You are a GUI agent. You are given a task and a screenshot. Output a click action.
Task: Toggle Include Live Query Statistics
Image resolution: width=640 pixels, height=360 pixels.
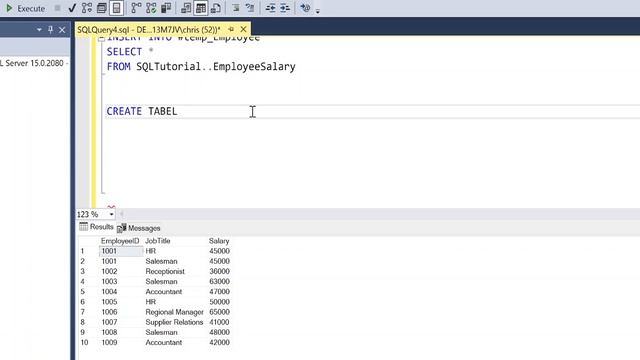pos(151,8)
